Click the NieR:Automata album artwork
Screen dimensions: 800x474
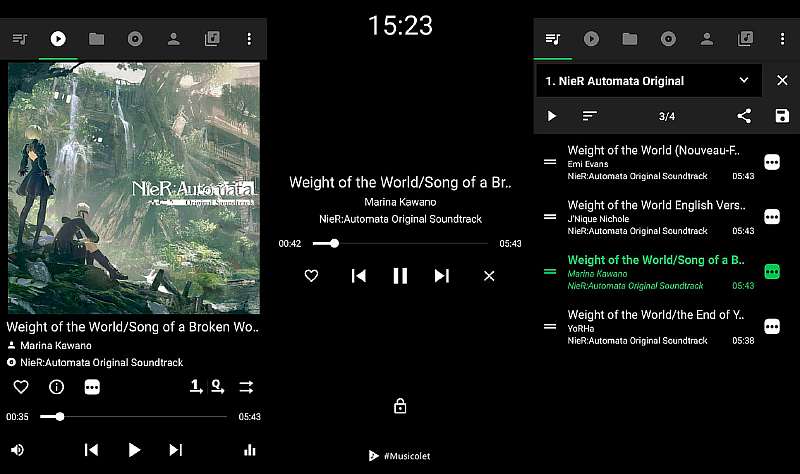133,188
